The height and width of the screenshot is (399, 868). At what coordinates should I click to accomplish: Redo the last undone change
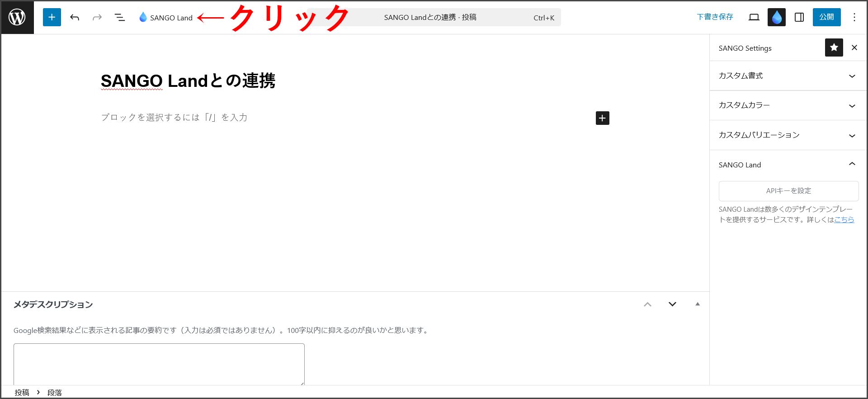tap(97, 17)
